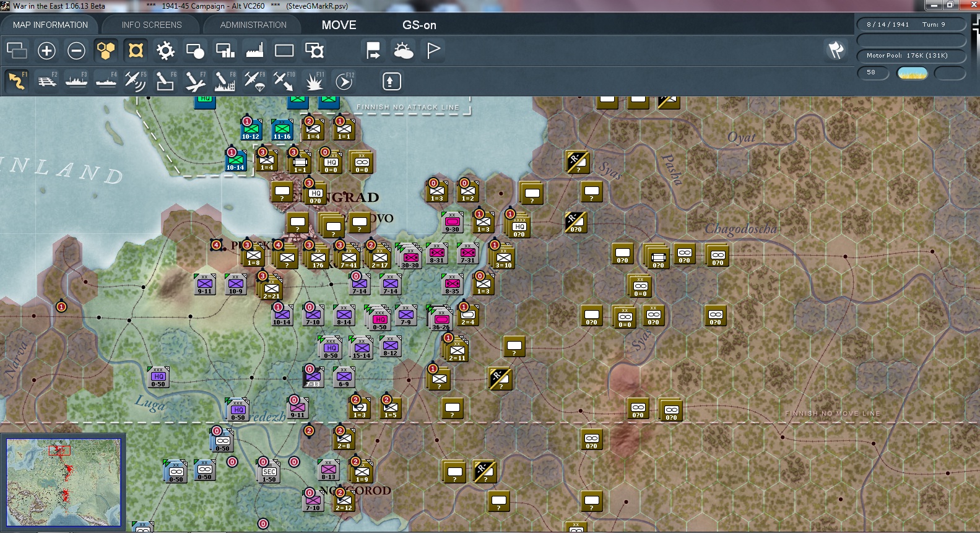Select the 10-9 unit counter

[x=236, y=285]
